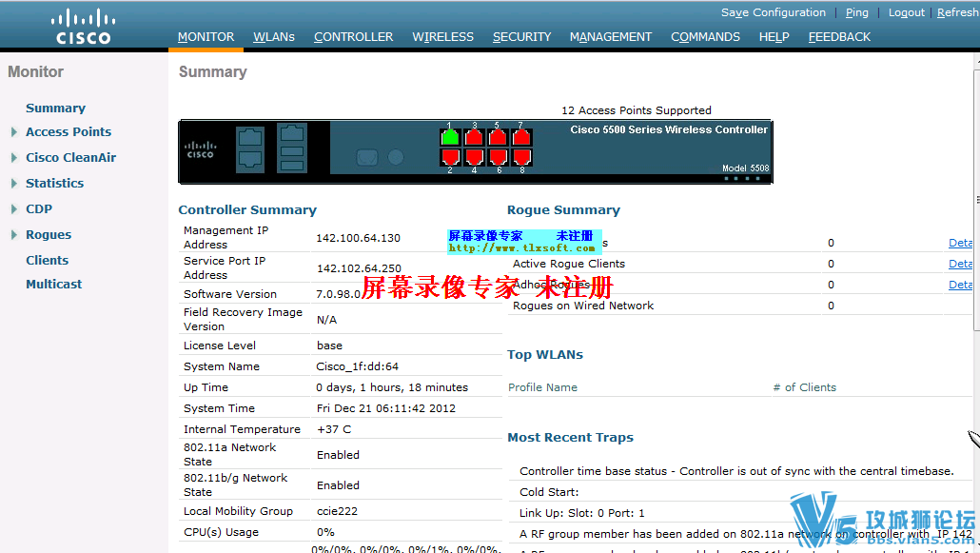Open CDP in the sidebar
The image size is (980, 553).
pos(39,209)
